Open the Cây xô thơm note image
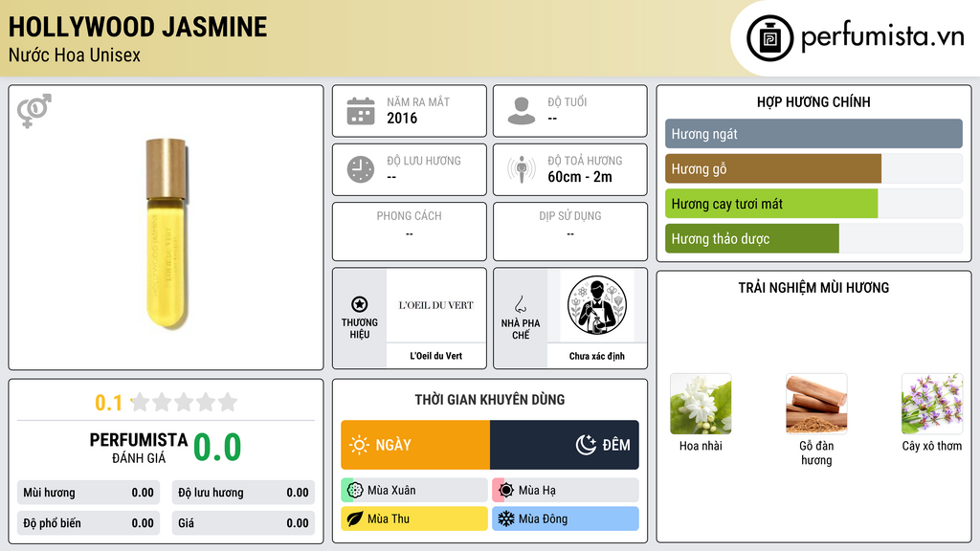This screenshot has width=980, height=551. coord(932,404)
